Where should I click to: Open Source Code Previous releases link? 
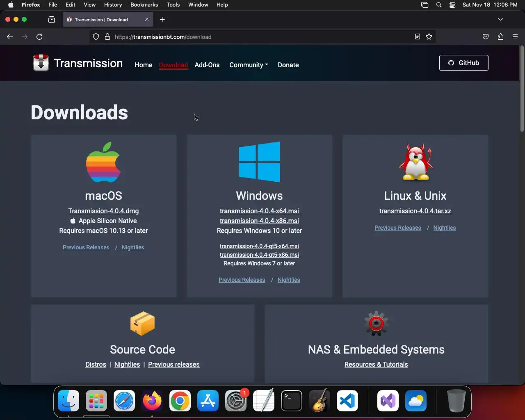pos(174,364)
